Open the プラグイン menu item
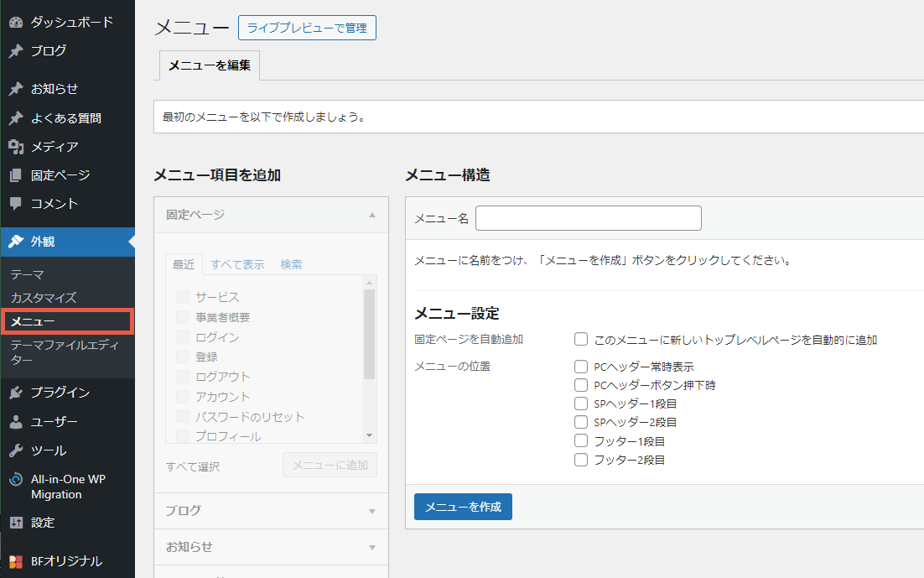 coord(67,393)
